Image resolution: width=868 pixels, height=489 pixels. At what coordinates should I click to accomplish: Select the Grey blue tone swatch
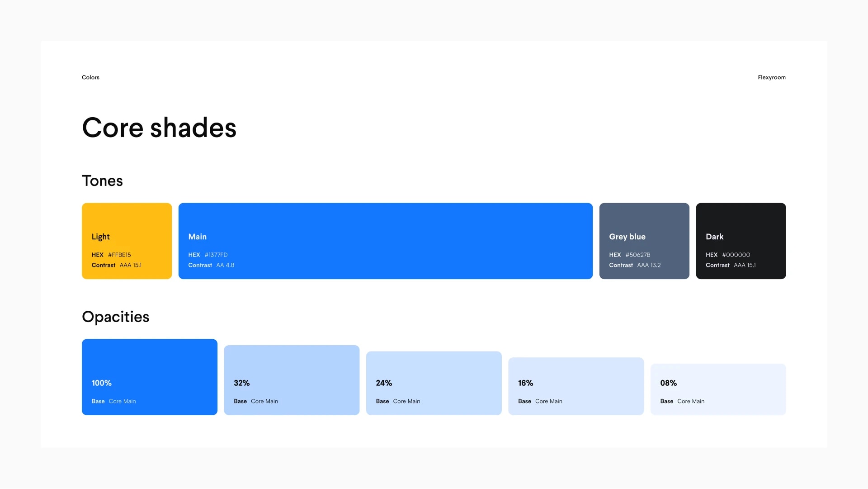point(644,241)
